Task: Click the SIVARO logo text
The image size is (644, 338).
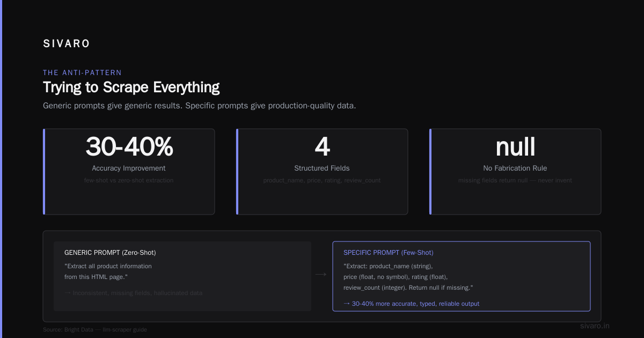Action: 67,44
